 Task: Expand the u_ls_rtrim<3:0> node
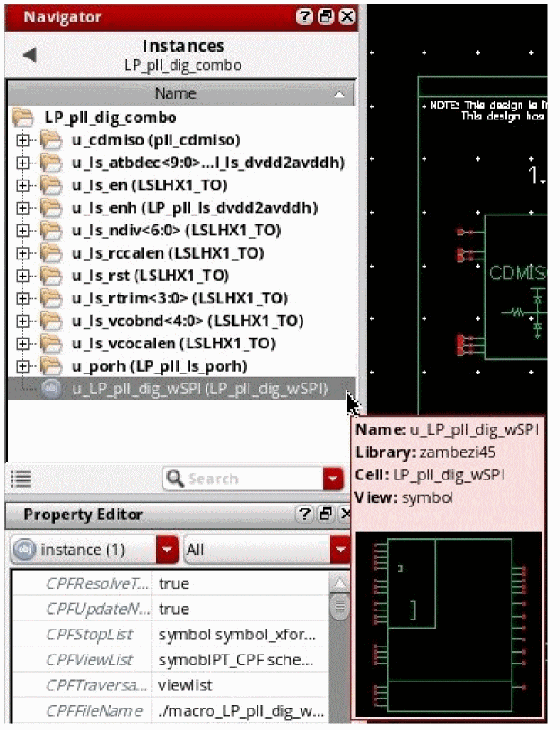(22, 298)
